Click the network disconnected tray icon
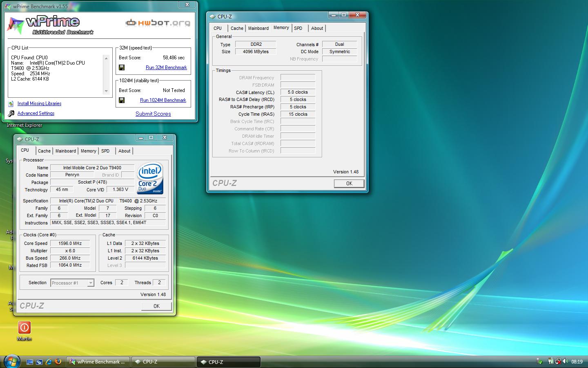The image size is (588, 368). tap(558, 361)
